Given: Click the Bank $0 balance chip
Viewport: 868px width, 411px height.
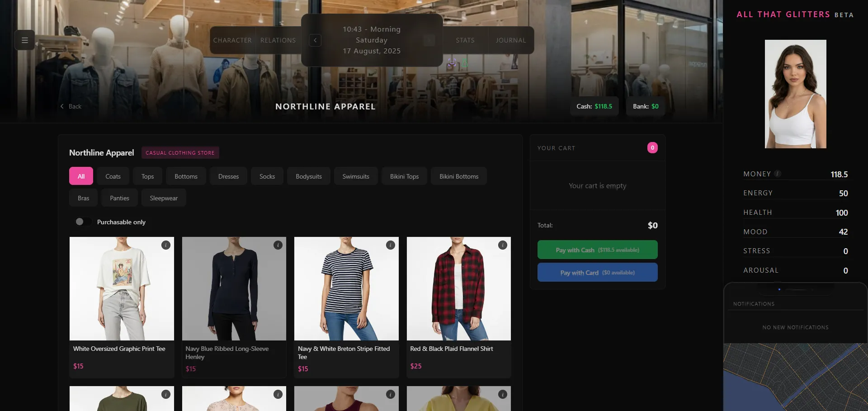Looking at the screenshot, I should point(646,106).
